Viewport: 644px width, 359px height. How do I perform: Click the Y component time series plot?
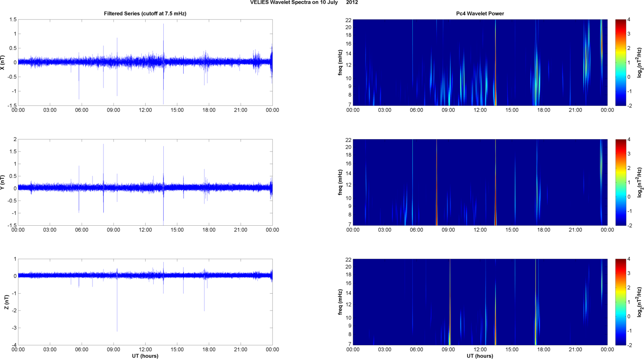145,182
